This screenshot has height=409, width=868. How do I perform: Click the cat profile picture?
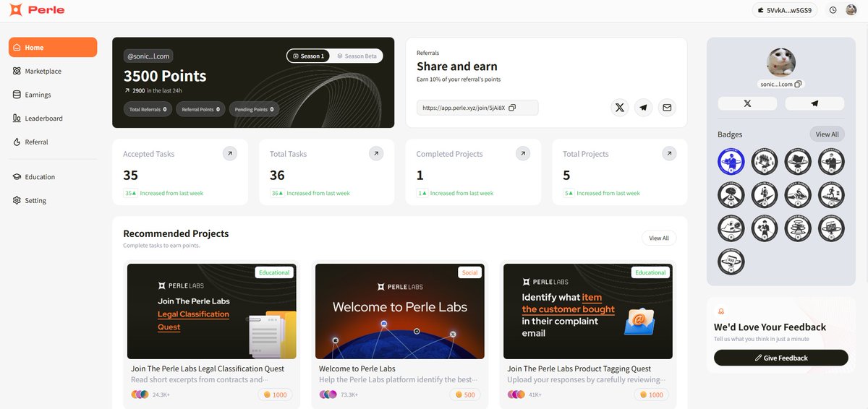tap(781, 62)
